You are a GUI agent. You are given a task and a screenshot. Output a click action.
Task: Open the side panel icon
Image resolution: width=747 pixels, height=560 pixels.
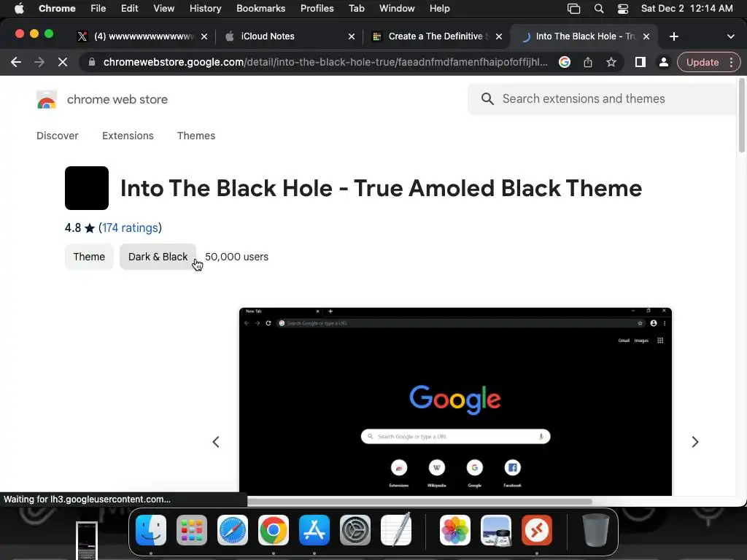coord(640,63)
